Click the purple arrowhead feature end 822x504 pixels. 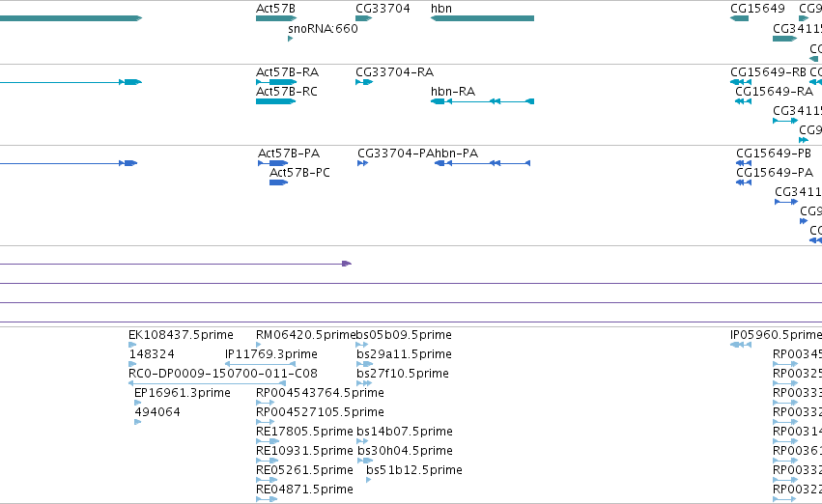pos(347,264)
